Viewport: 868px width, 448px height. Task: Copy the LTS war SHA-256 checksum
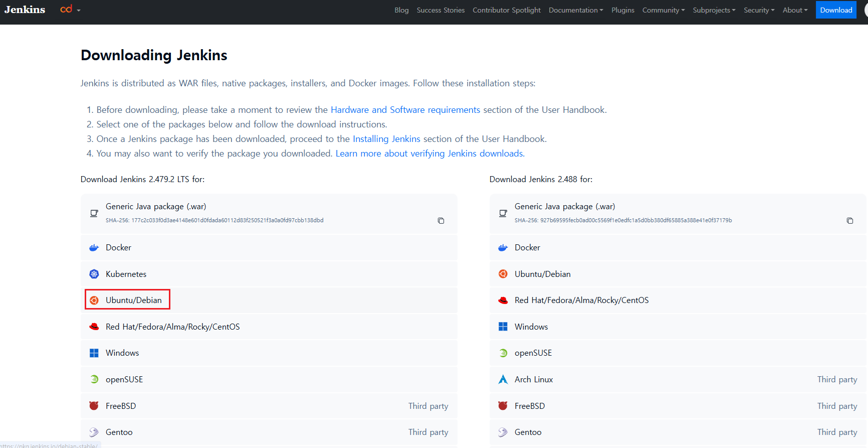point(441,221)
